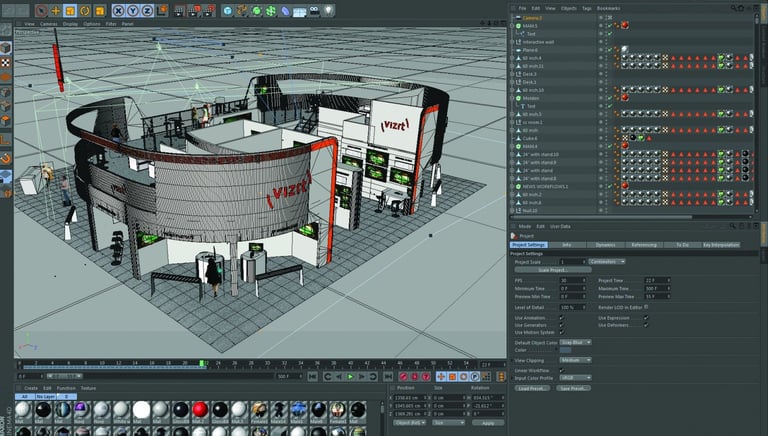Add a Cube primitive object
The width and height of the screenshot is (768, 436).
227,10
